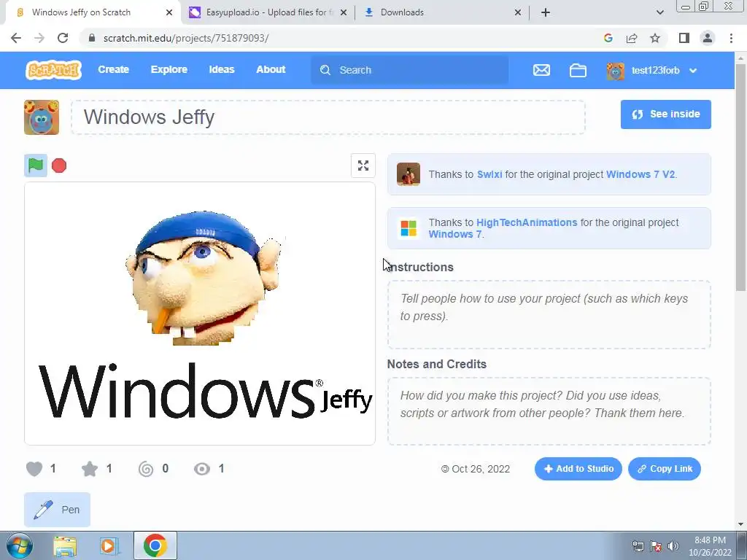Click the network tray icon

pos(638,546)
